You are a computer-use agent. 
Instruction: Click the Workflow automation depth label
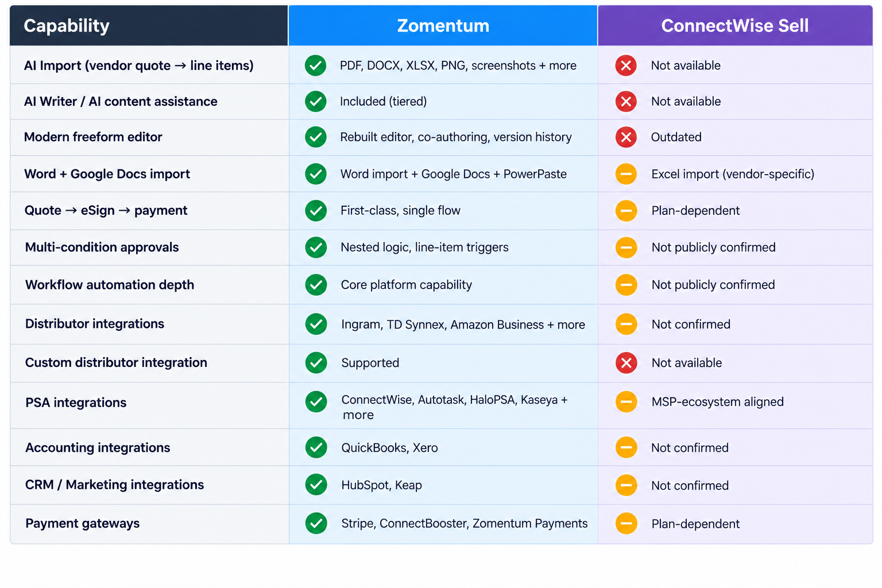[x=110, y=285]
